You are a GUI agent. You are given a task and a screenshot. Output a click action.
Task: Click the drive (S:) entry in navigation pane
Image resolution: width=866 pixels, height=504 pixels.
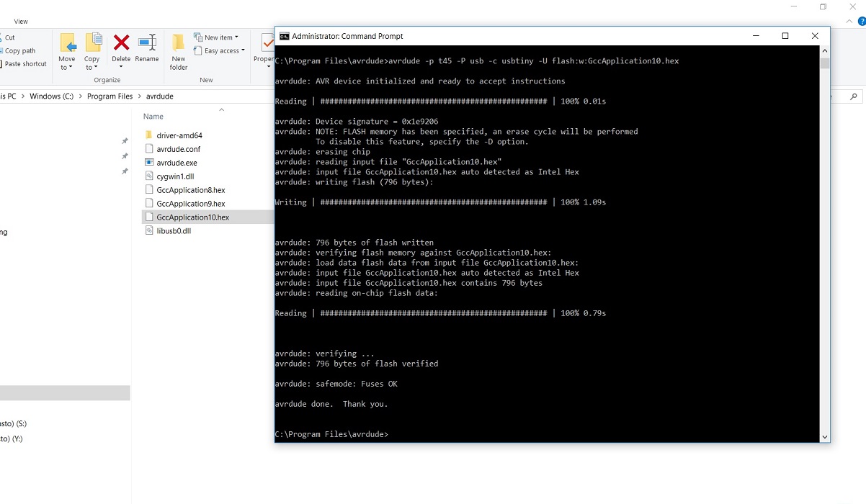(x=13, y=424)
